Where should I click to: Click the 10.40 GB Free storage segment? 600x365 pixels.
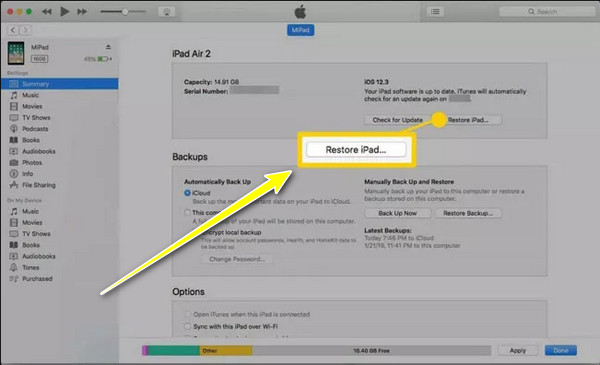click(x=371, y=350)
